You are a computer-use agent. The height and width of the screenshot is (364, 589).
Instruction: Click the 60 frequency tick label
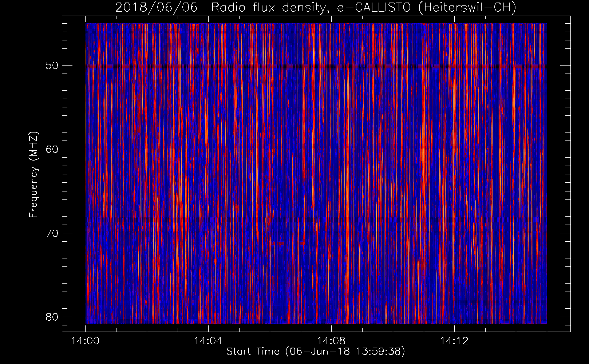(x=52, y=149)
